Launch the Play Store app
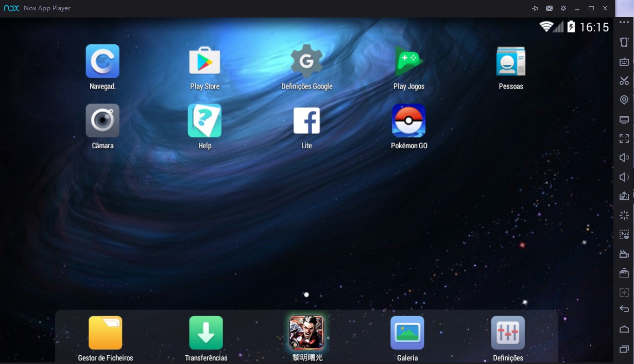This screenshot has height=364, width=634. [204, 61]
